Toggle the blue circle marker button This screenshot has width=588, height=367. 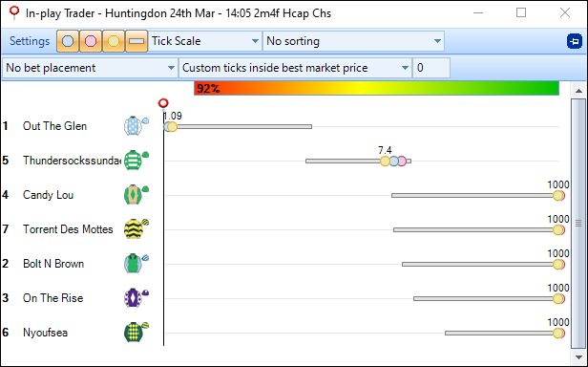(x=68, y=41)
